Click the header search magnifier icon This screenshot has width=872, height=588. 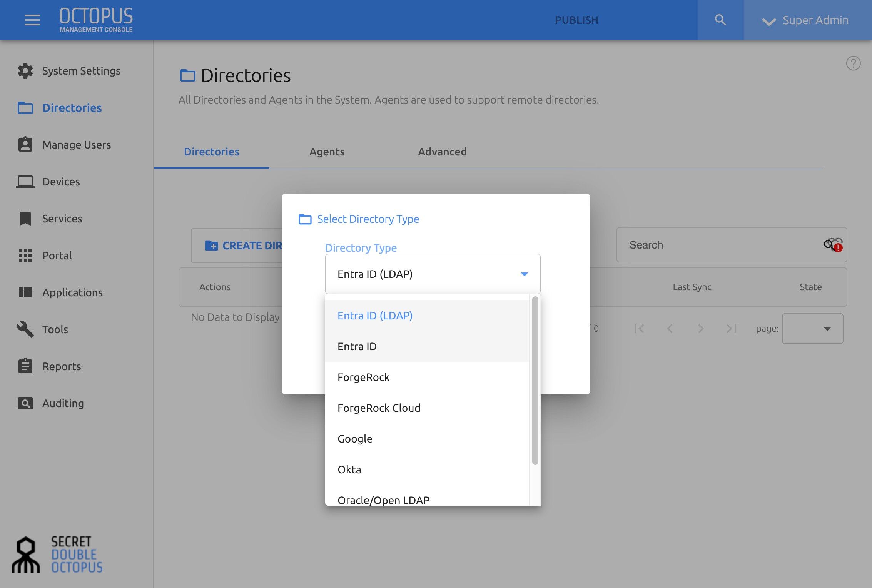coord(720,20)
